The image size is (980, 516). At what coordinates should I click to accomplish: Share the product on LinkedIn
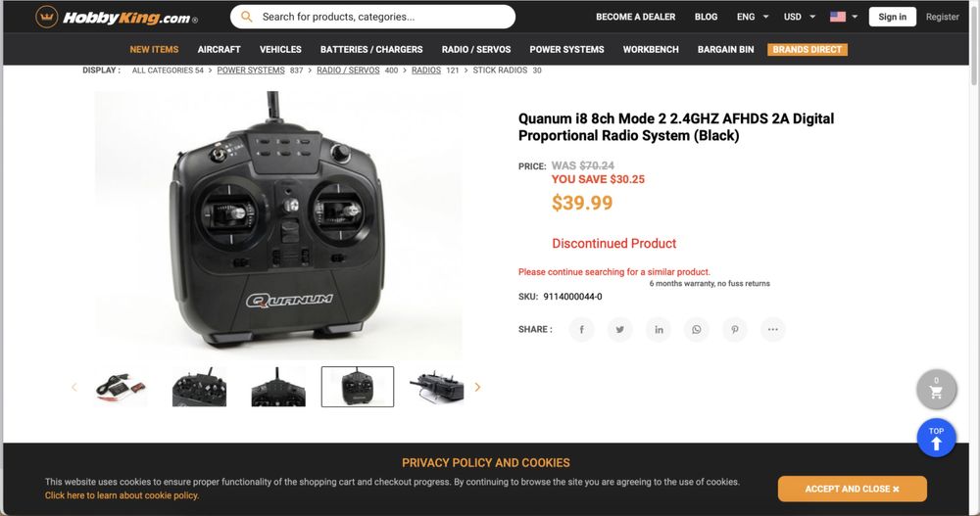659,329
